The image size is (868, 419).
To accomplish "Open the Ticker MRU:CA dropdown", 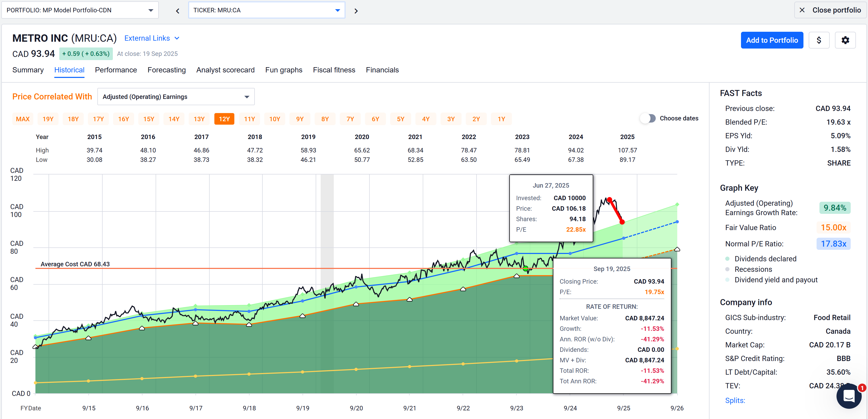I will coord(266,10).
